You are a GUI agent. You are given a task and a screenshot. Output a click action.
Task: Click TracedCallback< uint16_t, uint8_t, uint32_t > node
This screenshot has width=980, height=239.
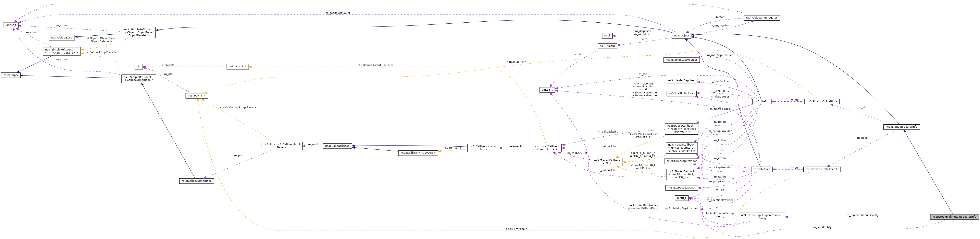(681, 175)
